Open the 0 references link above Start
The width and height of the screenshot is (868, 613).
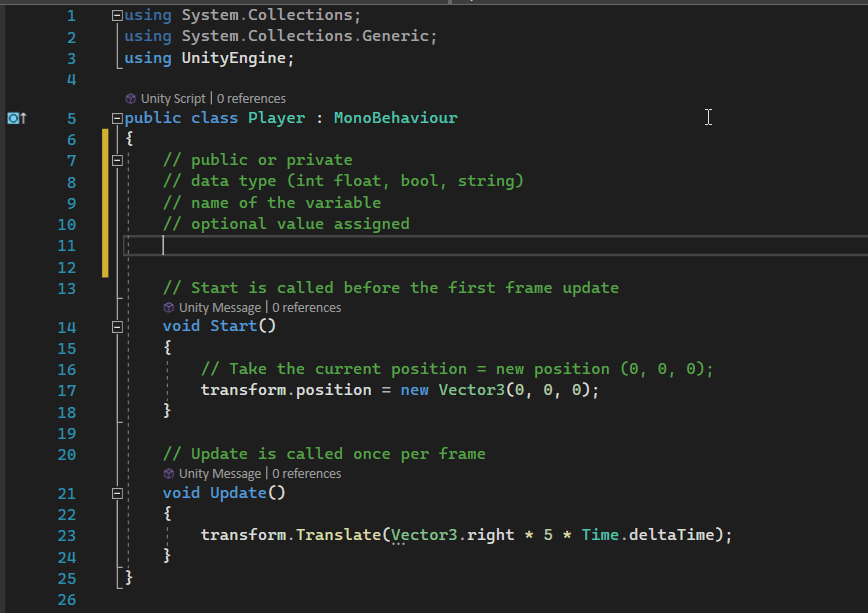307,307
